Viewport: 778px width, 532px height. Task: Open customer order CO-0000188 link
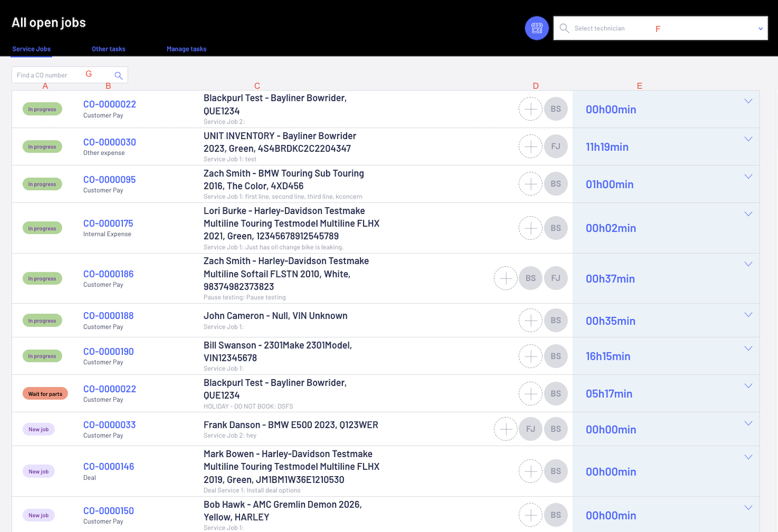pyautogui.click(x=109, y=316)
